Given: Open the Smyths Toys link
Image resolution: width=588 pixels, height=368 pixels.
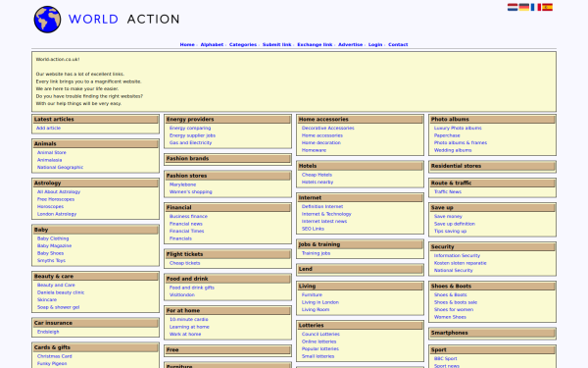Looking at the screenshot, I should coord(51,260).
